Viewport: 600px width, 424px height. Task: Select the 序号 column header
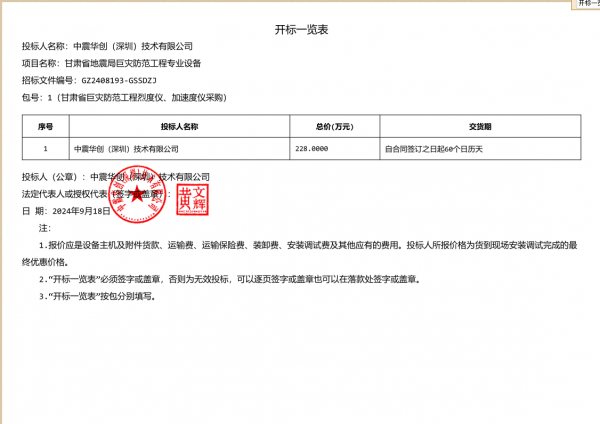click(x=45, y=128)
